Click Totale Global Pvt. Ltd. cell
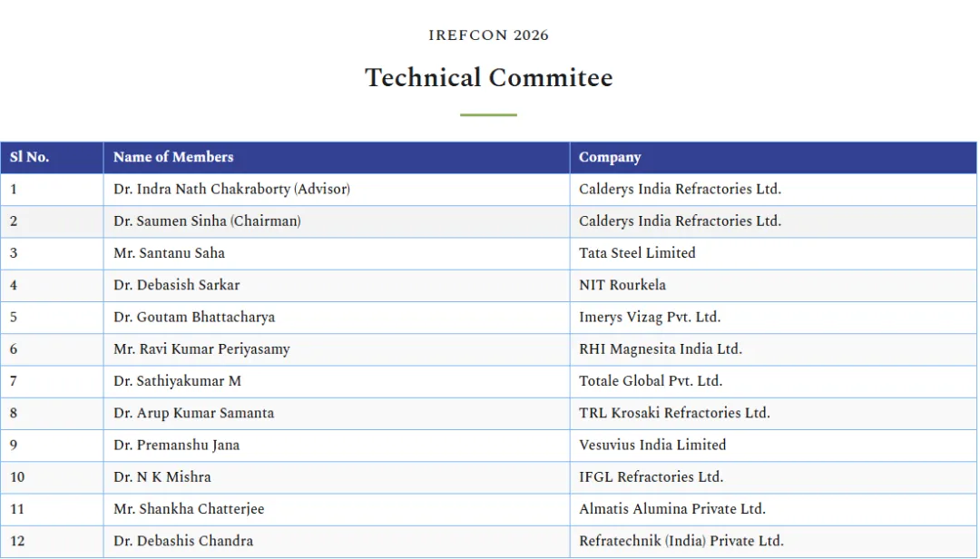This screenshot has width=980, height=559. pos(651,381)
